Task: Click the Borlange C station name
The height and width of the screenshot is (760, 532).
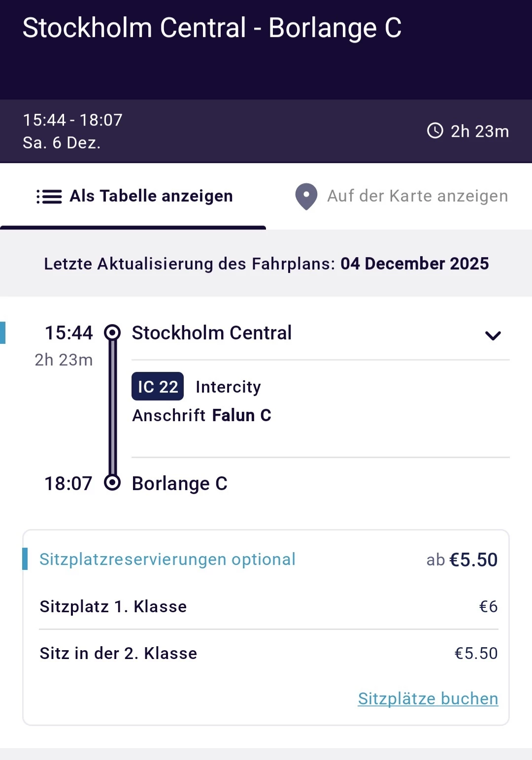Action: (180, 484)
